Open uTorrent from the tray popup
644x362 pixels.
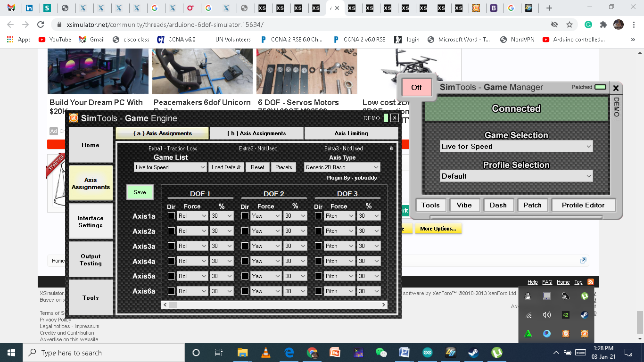584,296
